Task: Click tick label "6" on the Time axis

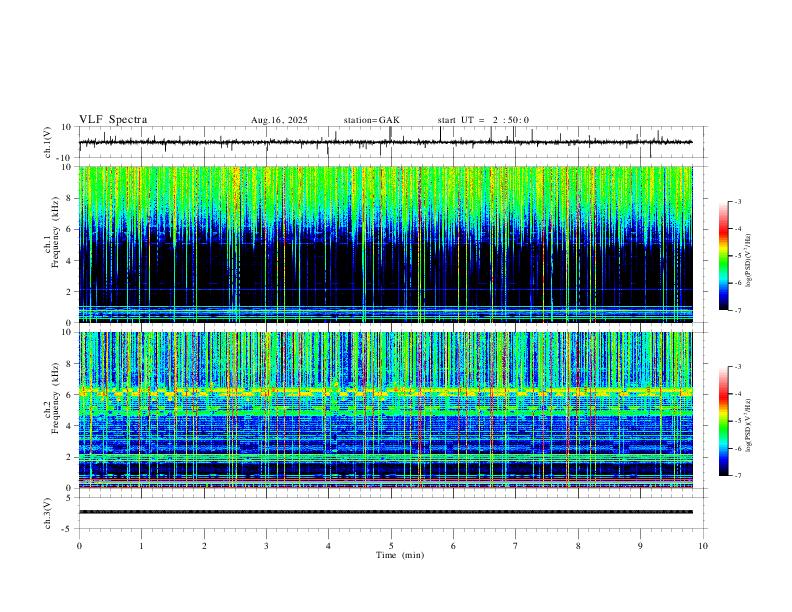Action: pyautogui.click(x=453, y=546)
